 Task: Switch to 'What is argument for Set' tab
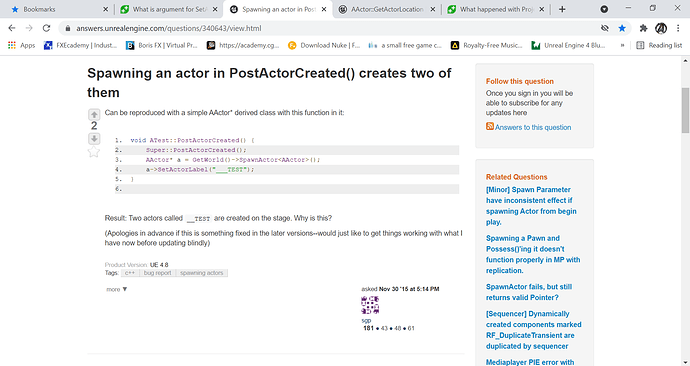click(x=169, y=9)
